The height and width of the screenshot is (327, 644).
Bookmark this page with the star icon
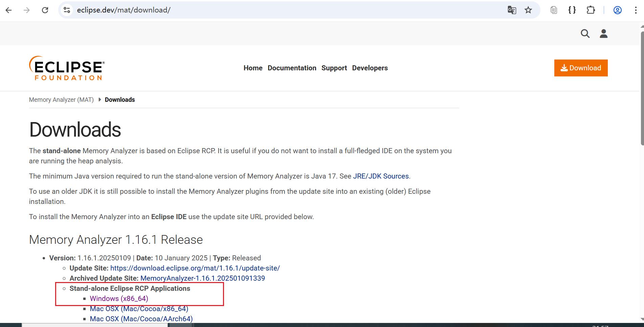[x=528, y=10]
